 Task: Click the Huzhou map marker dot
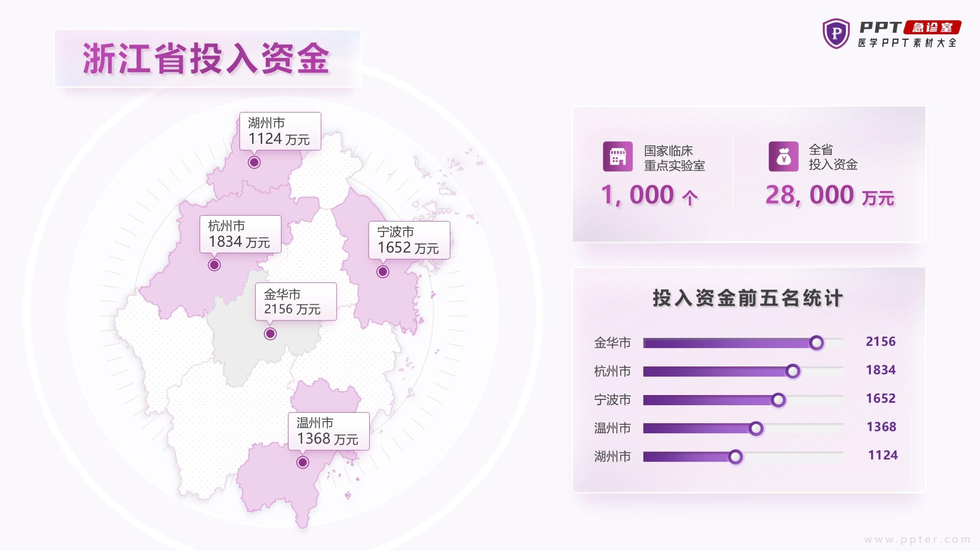[x=254, y=162]
